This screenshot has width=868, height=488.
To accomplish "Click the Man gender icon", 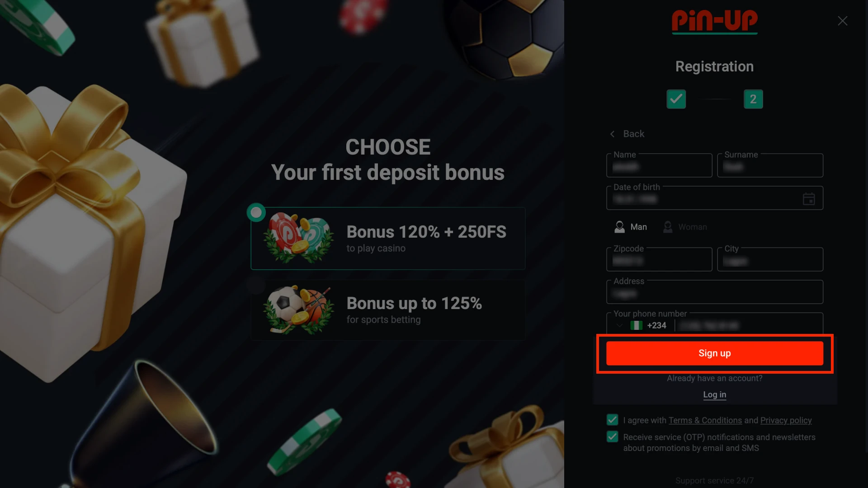I will [619, 227].
